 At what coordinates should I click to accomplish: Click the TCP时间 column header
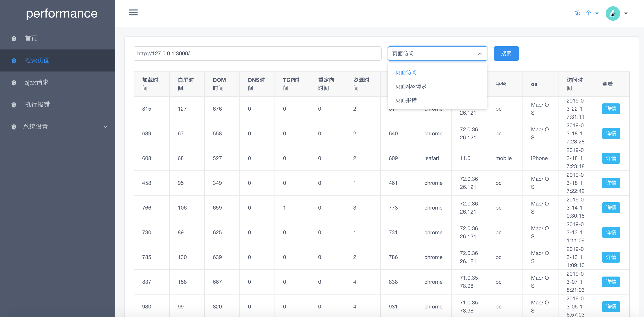point(292,84)
